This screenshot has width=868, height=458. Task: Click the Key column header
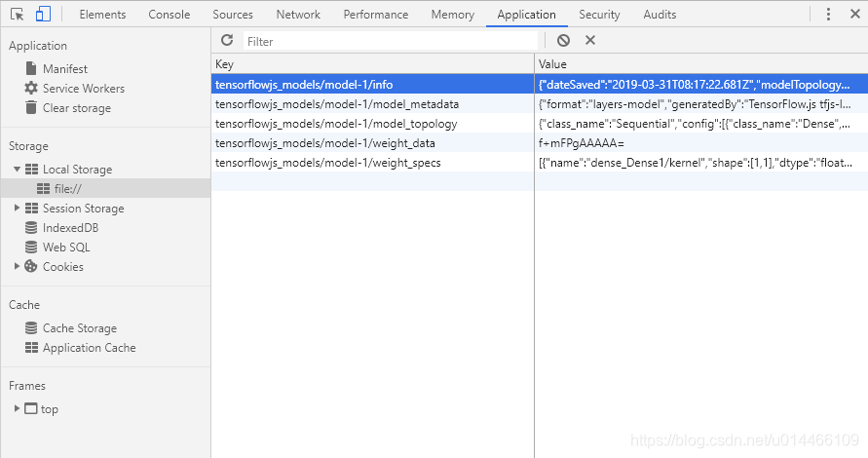click(x=372, y=63)
